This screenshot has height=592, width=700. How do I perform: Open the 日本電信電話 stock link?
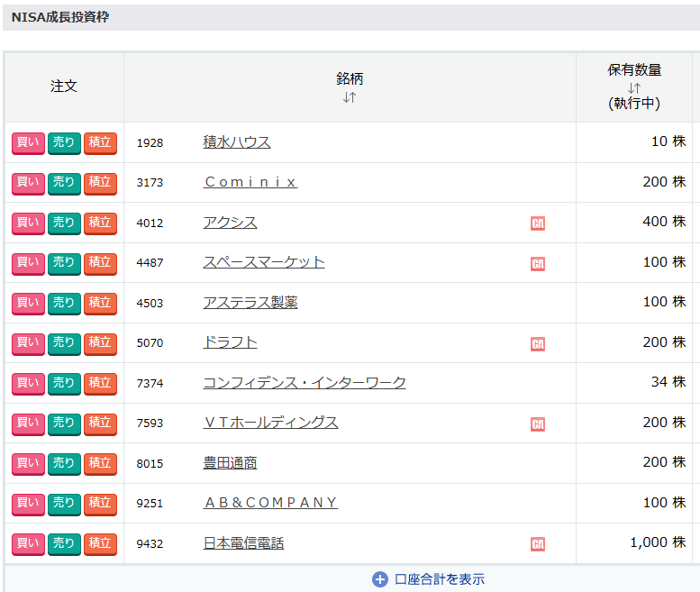pos(243,543)
